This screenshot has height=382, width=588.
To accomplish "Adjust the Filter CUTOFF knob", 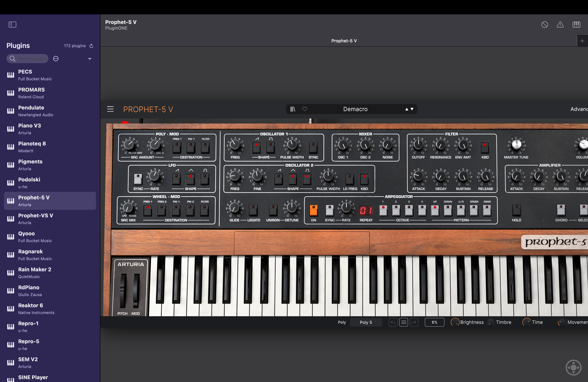I will click(418, 145).
